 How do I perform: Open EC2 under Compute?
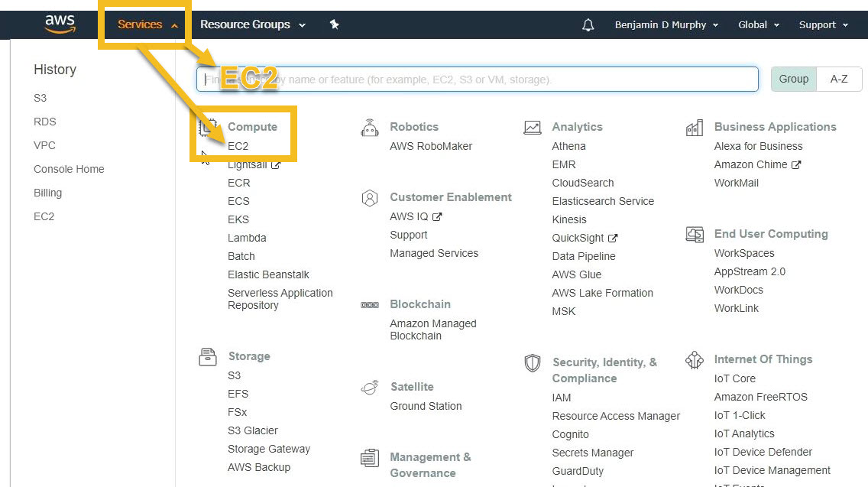tap(238, 146)
